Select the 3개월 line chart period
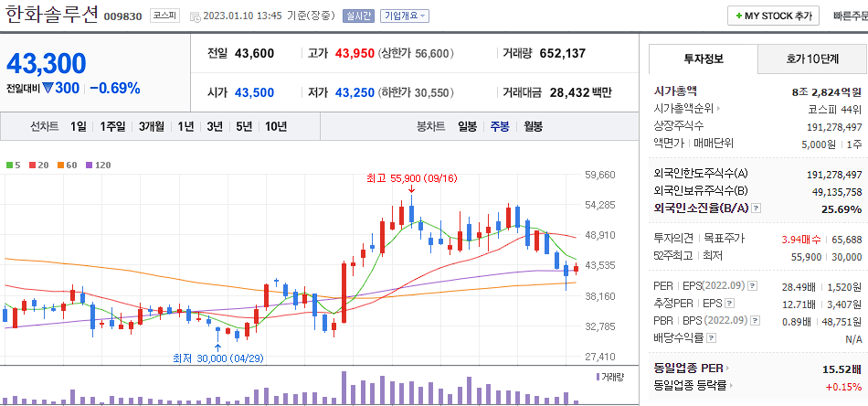 click(x=152, y=126)
